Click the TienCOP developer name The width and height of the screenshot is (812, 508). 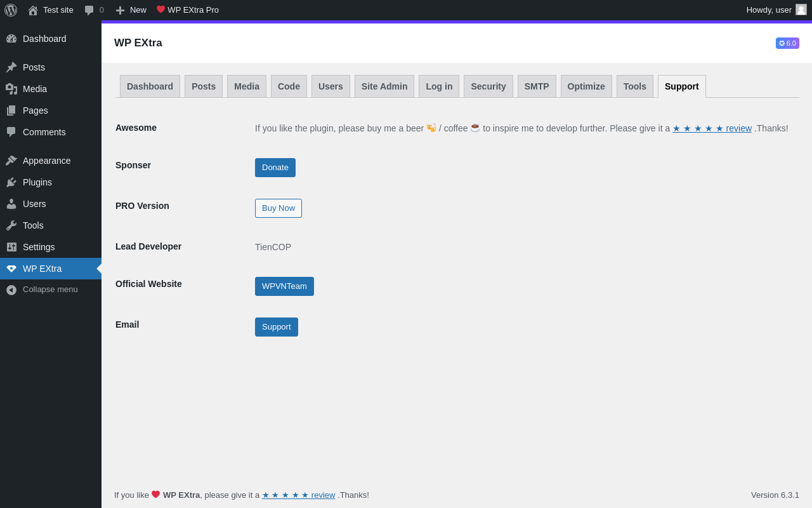[x=273, y=247]
